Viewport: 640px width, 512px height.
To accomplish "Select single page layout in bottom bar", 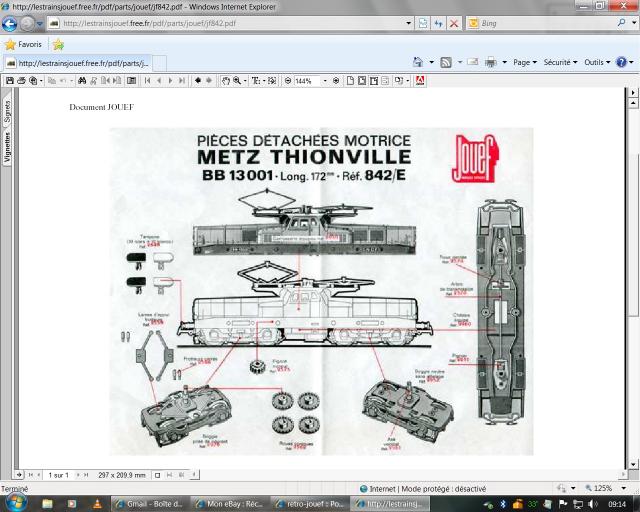I will (158, 475).
